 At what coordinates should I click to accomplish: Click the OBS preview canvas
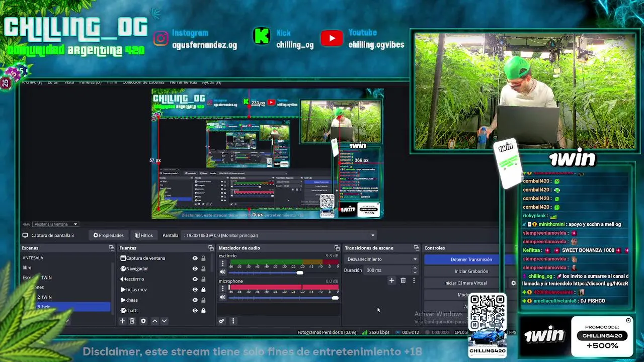tap(267, 154)
